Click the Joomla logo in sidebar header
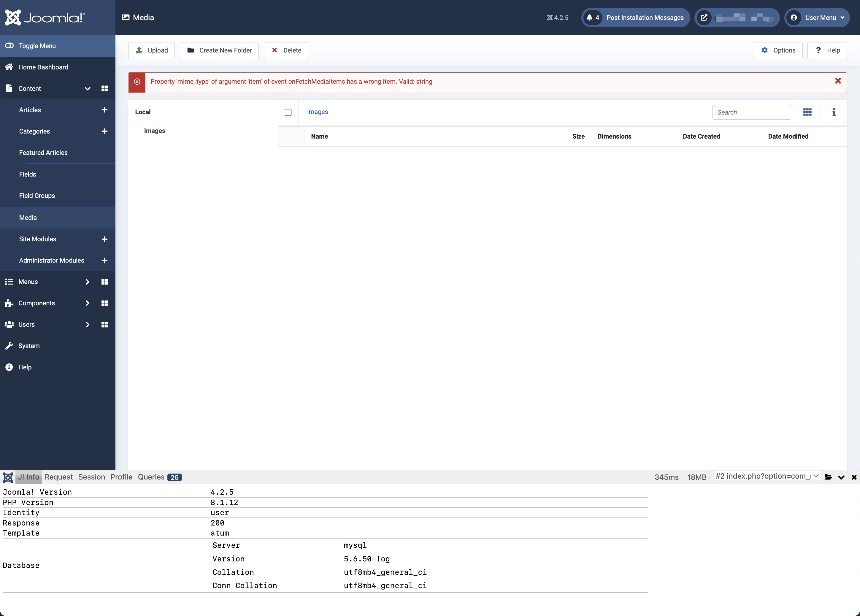 pyautogui.click(x=45, y=18)
